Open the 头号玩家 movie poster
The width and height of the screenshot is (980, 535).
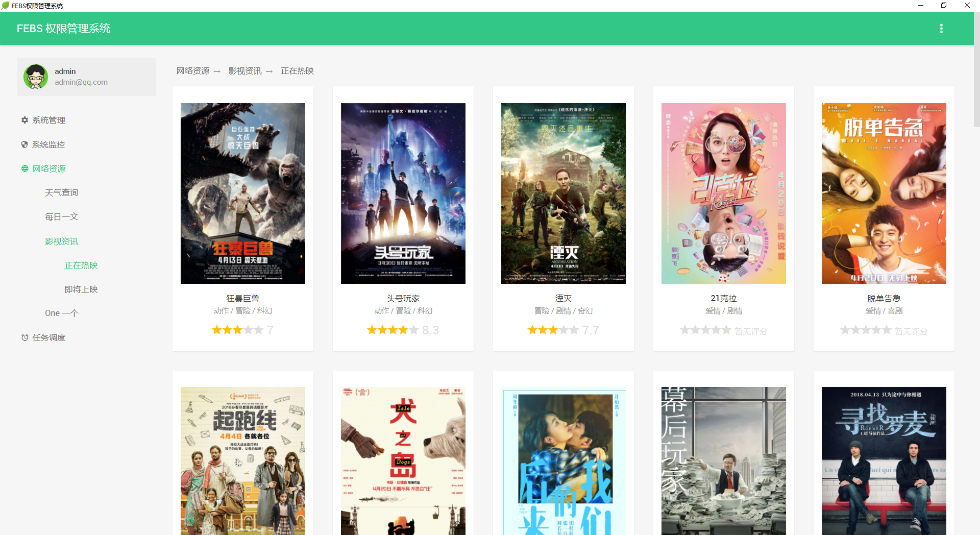click(403, 193)
